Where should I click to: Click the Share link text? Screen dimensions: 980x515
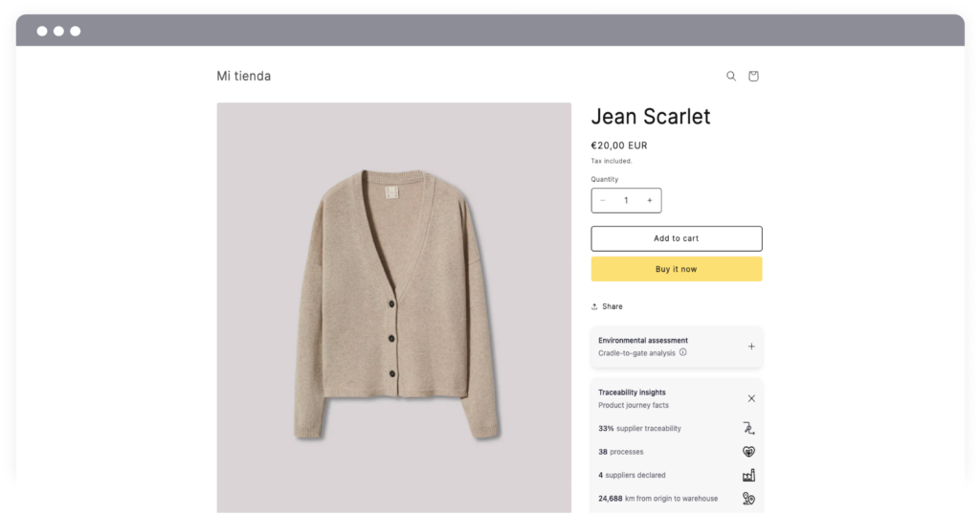pos(612,307)
